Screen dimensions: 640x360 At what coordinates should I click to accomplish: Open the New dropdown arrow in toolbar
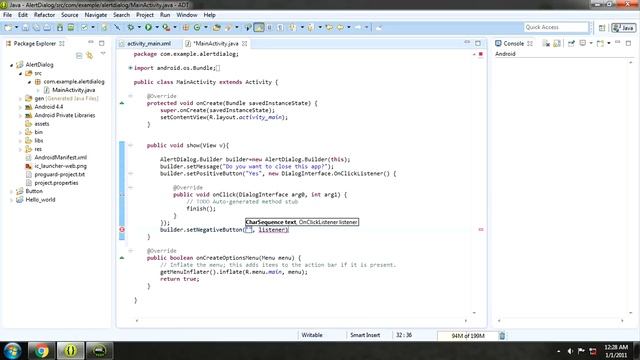coord(16,27)
